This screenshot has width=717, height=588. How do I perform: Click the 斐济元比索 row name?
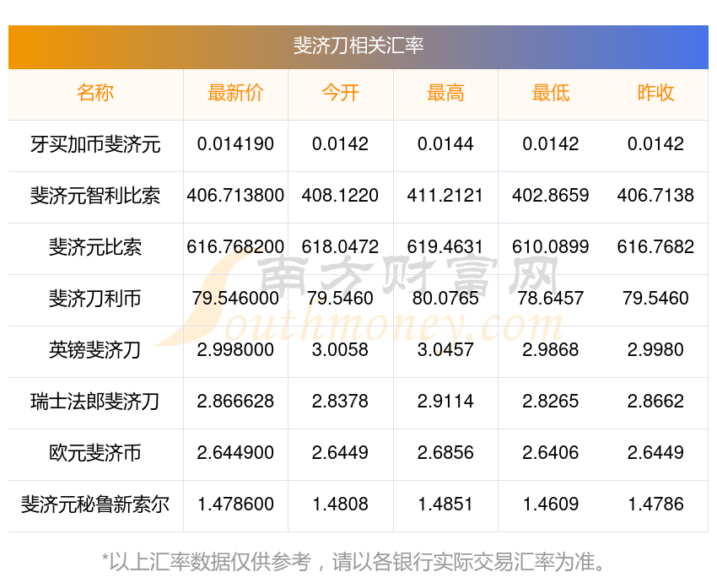(x=95, y=247)
